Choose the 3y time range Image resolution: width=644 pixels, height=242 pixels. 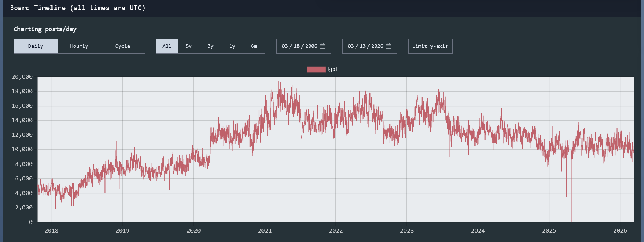[x=210, y=46]
